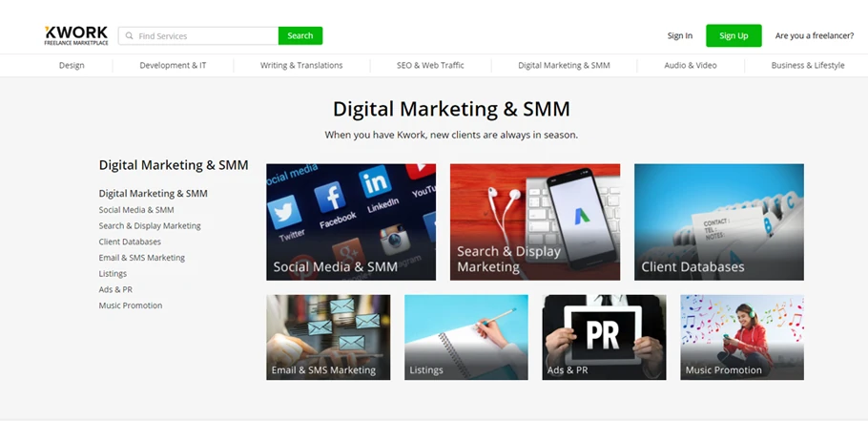This screenshot has width=868, height=421.
Task: Go to Writing & Translations category
Action: click(x=301, y=65)
